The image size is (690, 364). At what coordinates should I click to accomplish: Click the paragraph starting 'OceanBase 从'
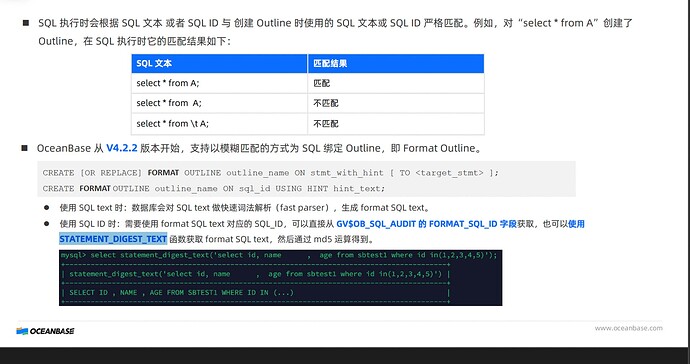pos(260,148)
